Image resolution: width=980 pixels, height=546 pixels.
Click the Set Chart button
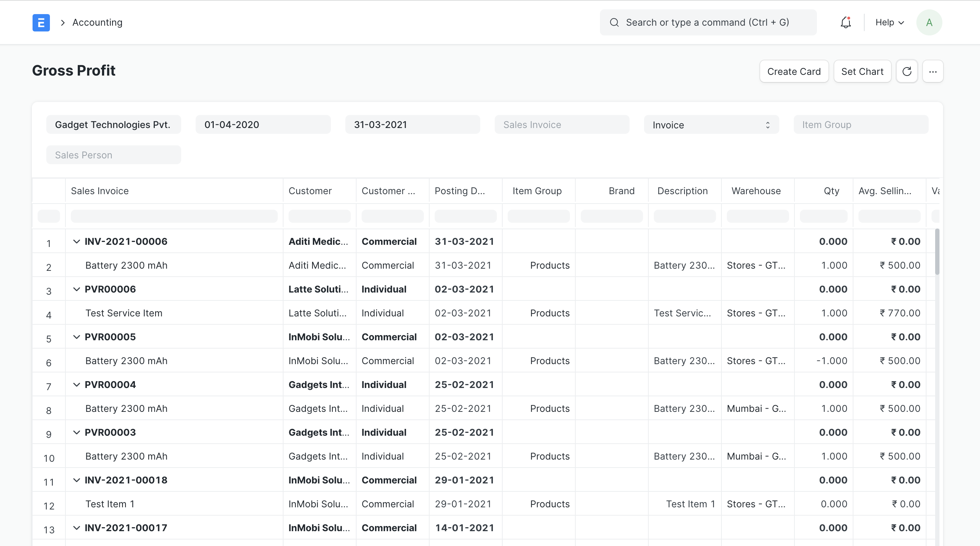pos(862,71)
